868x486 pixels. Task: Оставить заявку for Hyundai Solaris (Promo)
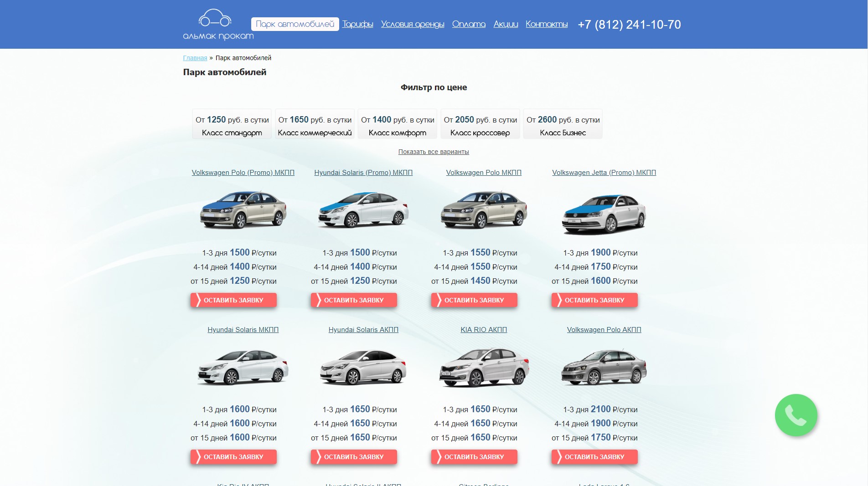pos(354,300)
